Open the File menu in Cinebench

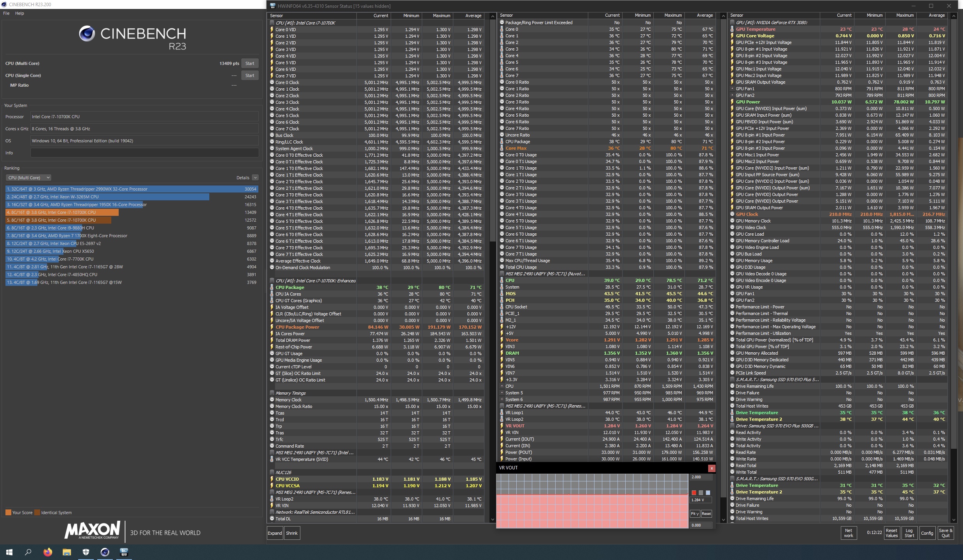[x=6, y=13]
